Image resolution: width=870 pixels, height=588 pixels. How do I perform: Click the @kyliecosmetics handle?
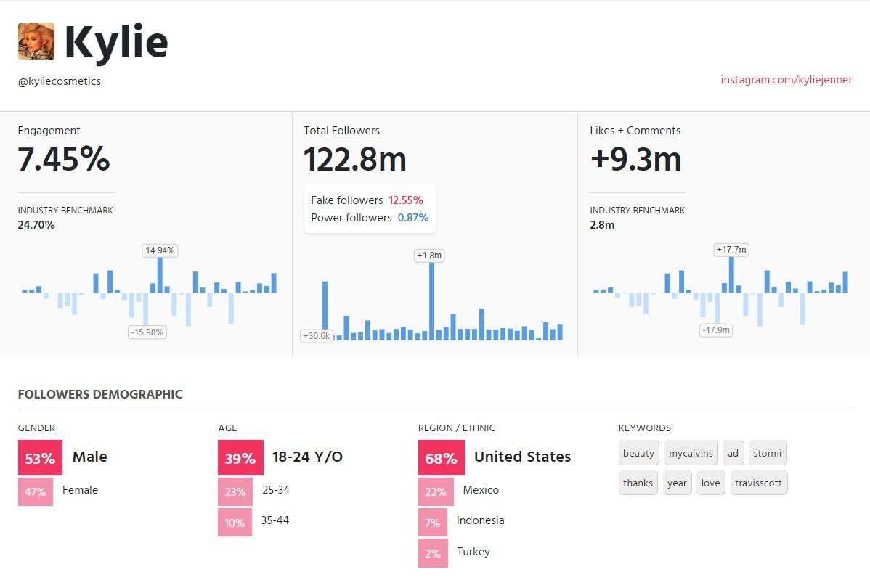click(60, 81)
